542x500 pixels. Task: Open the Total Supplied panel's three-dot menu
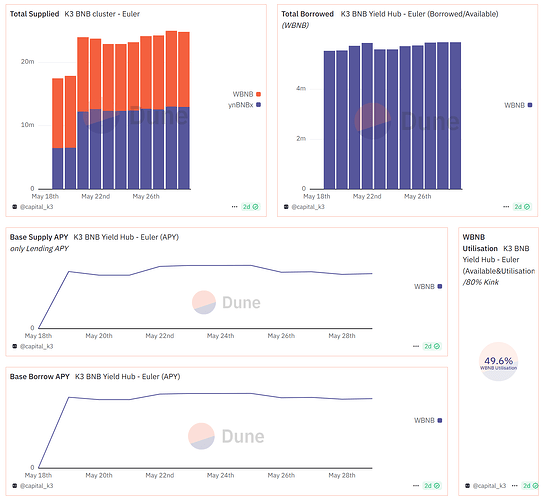(234, 207)
